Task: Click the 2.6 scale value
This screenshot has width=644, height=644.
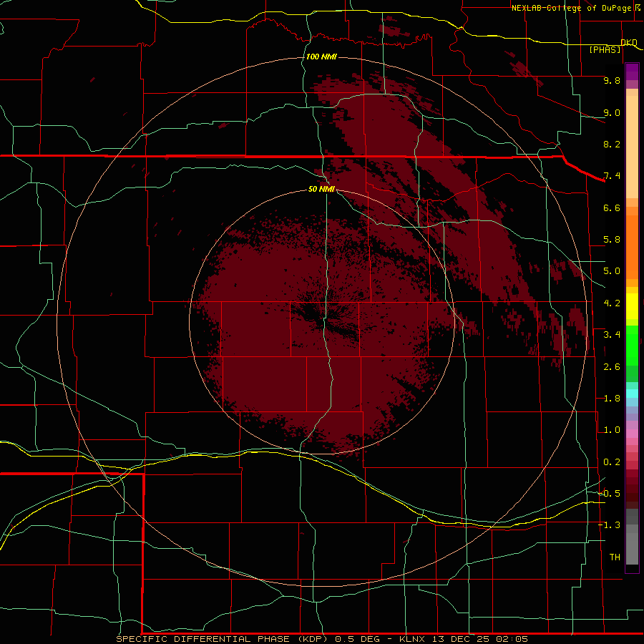Action: click(612, 367)
